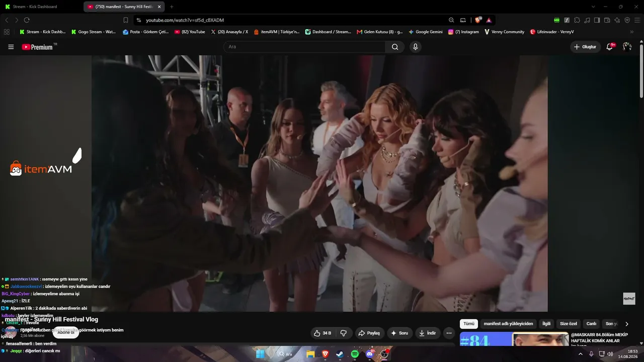Open (82) YouTube bookmark

(x=190, y=32)
